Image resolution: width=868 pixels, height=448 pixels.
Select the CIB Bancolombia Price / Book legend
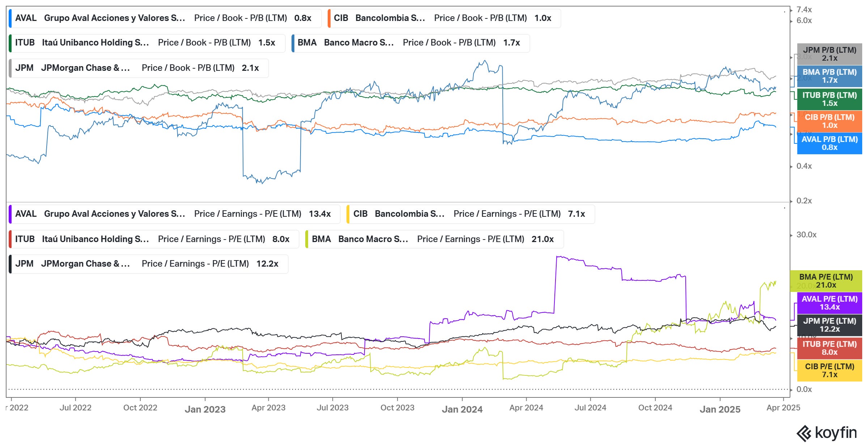[x=444, y=18]
